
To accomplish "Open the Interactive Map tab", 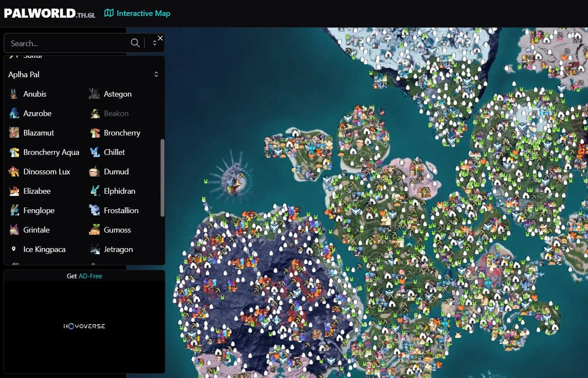I will click(x=137, y=13).
